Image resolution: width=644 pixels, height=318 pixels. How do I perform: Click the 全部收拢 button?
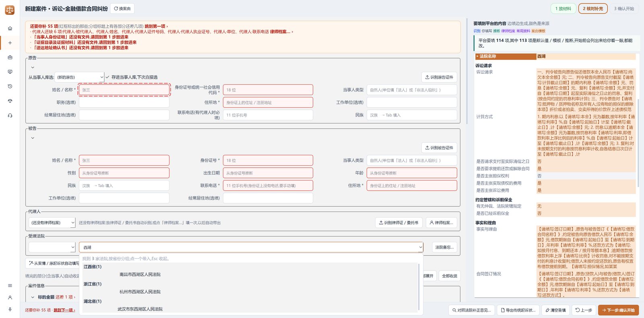pyautogui.click(x=449, y=276)
